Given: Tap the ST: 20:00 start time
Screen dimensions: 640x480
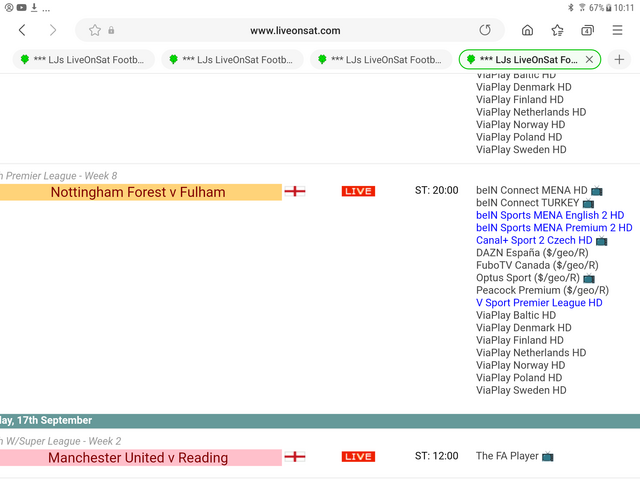Looking at the screenshot, I should 436,190.
